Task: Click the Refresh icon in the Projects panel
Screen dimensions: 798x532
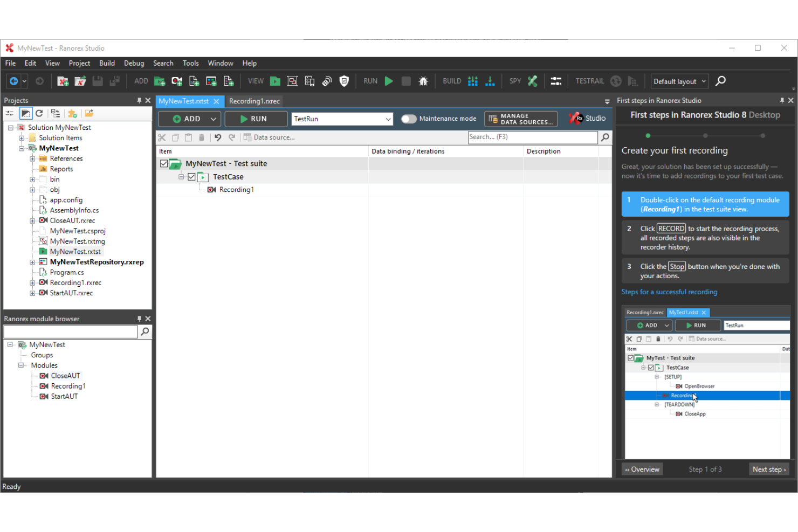Action: point(39,113)
